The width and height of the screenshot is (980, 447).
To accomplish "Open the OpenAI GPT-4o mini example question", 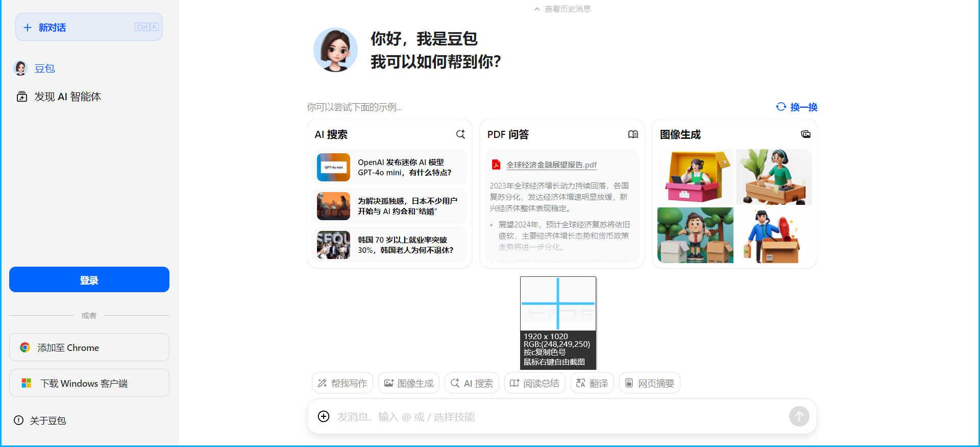I will [389, 167].
